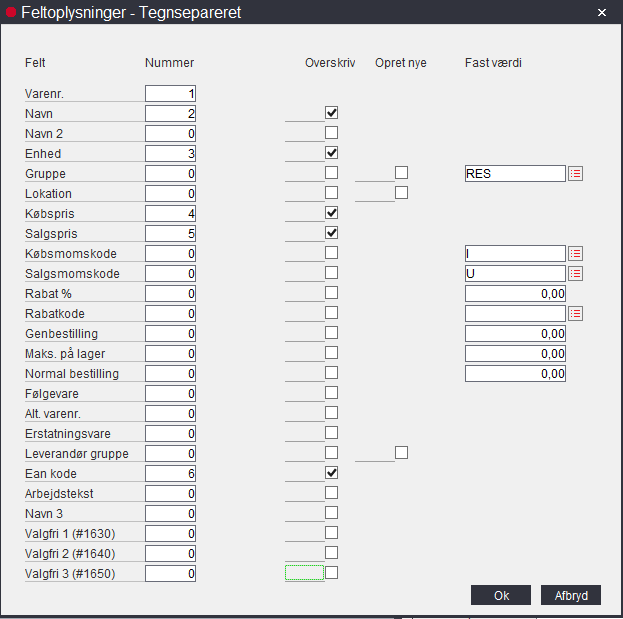623x619 pixels.
Task: Click the Maks. på lager fixed value field
Action: click(x=515, y=353)
